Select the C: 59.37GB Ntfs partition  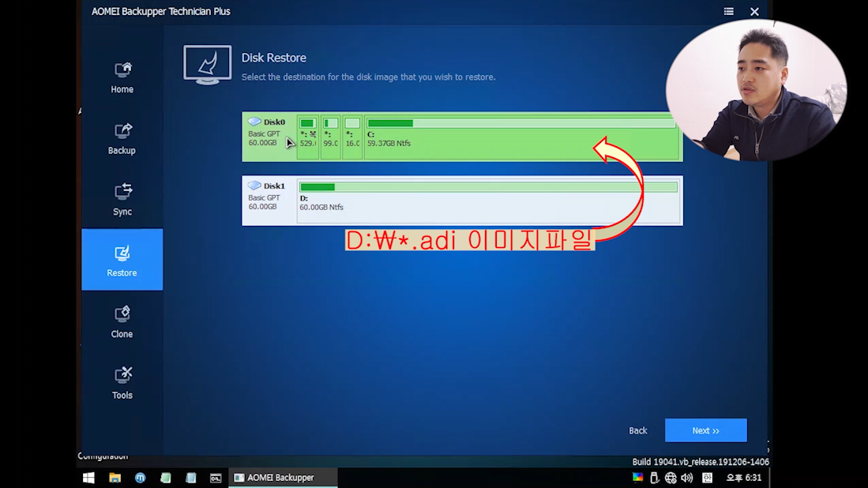tap(521, 137)
